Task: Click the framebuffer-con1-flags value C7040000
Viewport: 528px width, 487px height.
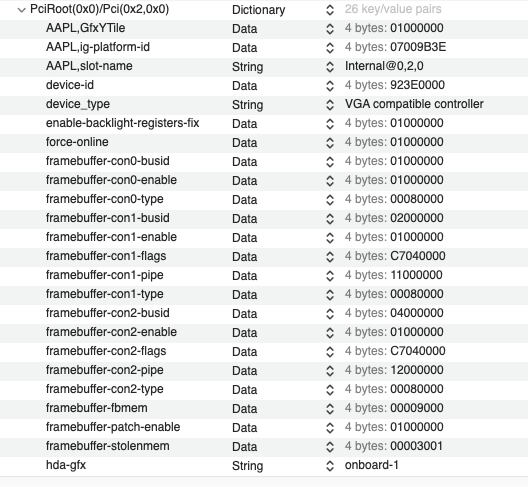Action: point(418,256)
